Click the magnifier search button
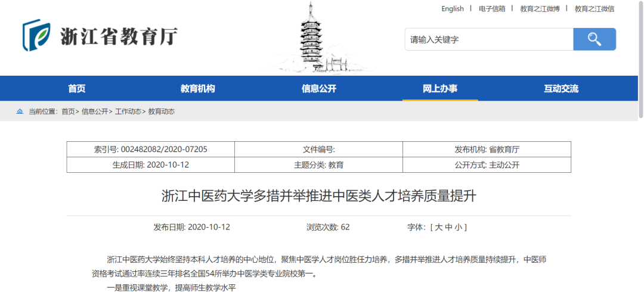 tap(595, 39)
